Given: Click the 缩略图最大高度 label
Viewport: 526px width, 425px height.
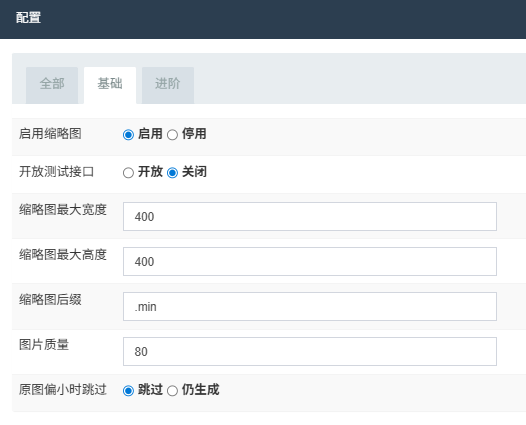Looking at the screenshot, I should pos(63,255).
